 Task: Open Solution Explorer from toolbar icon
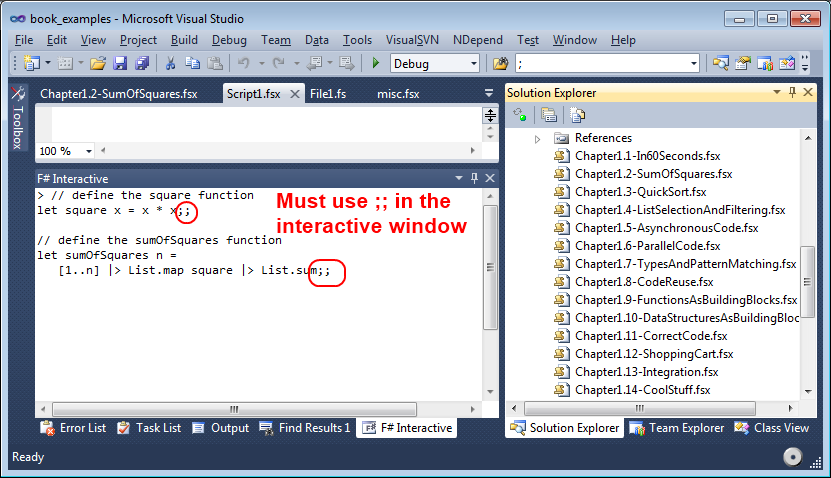coord(720,64)
